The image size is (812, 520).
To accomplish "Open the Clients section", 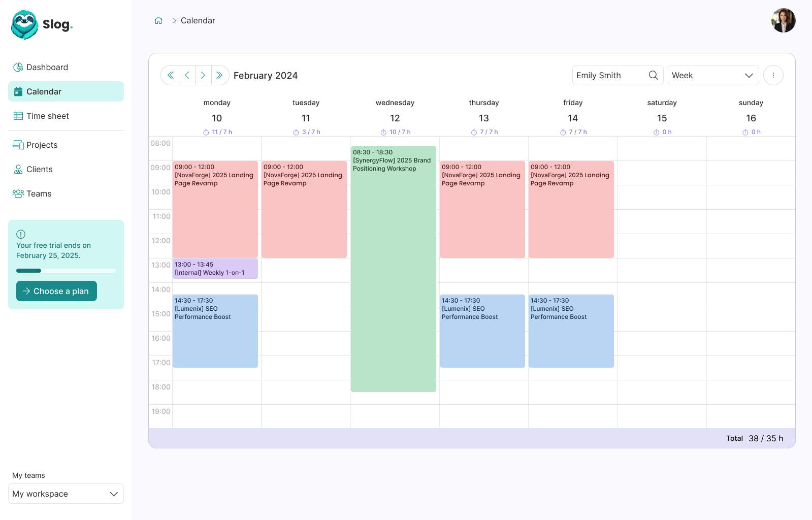I will point(39,169).
